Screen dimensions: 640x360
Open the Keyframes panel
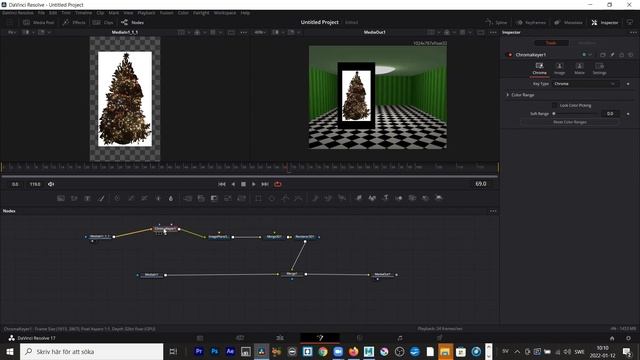(x=531, y=22)
